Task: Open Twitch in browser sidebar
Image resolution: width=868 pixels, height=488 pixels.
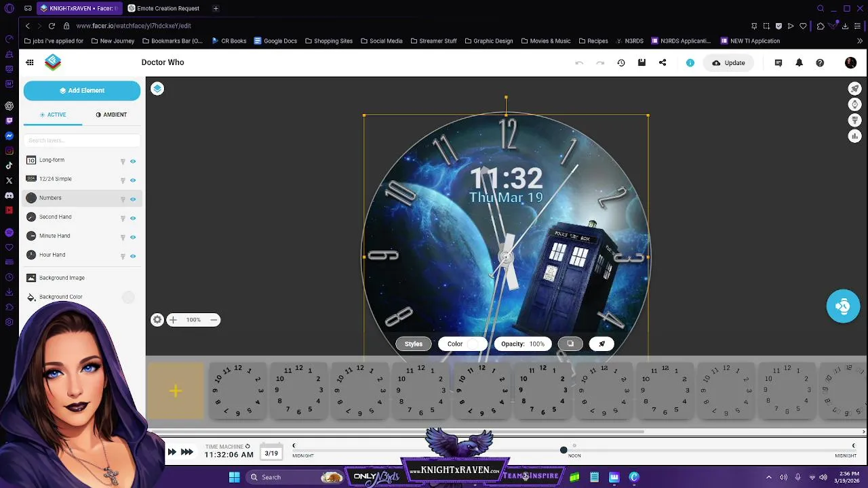Action: pos(9,121)
